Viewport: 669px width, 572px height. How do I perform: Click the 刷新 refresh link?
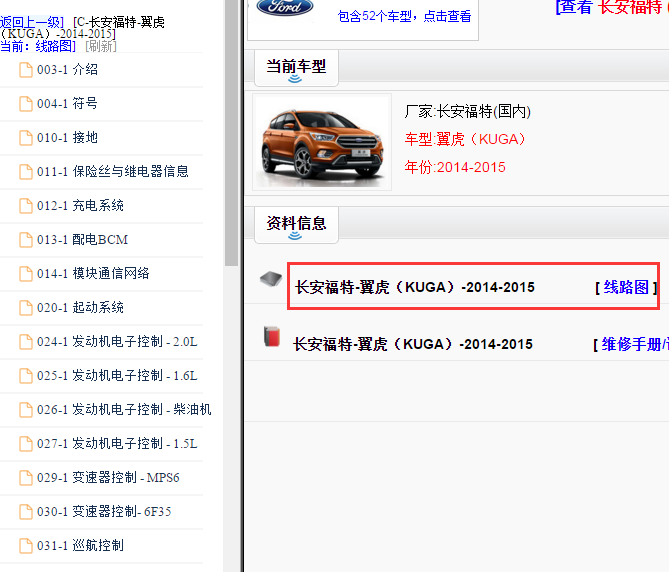[101, 46]
